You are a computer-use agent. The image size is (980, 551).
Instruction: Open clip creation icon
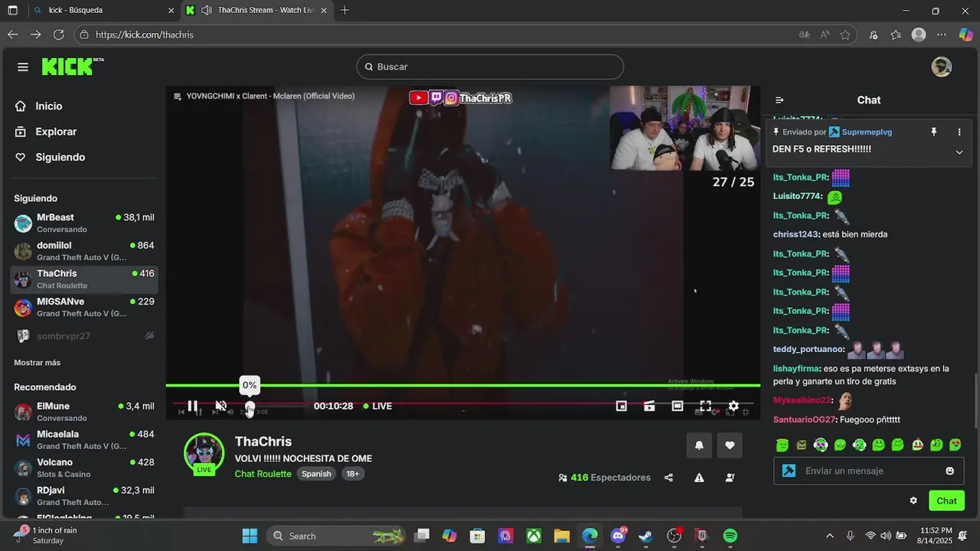[649, 406]
